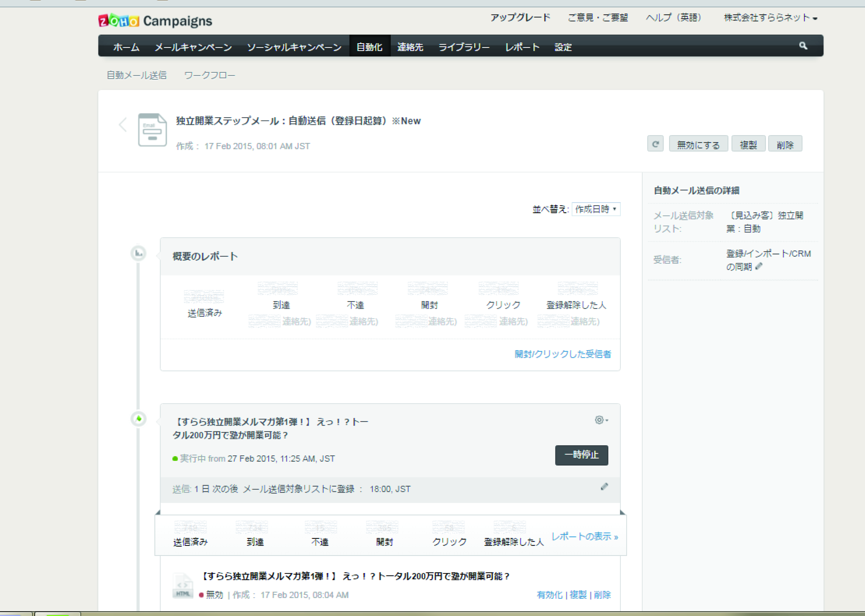Click the HTML file thumbnail icon
This screenshot has width=865, height=616.
pos(182,586)
